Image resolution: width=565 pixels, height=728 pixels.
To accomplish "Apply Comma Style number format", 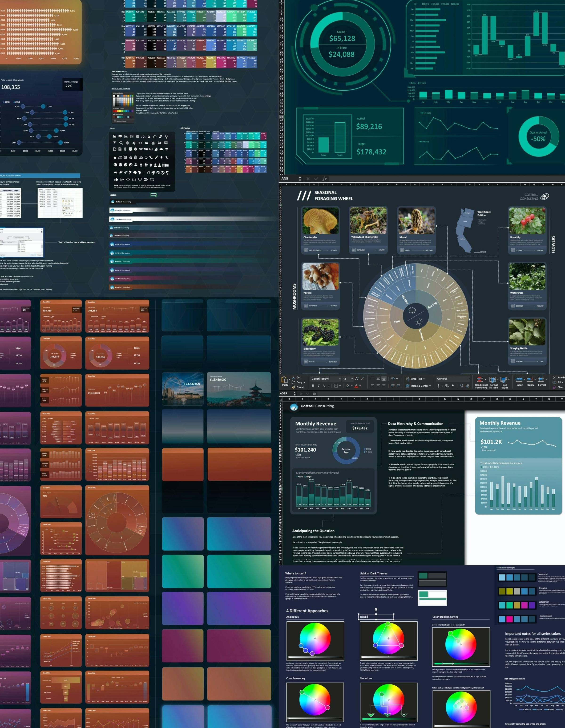I will click(x=453, y=386).
